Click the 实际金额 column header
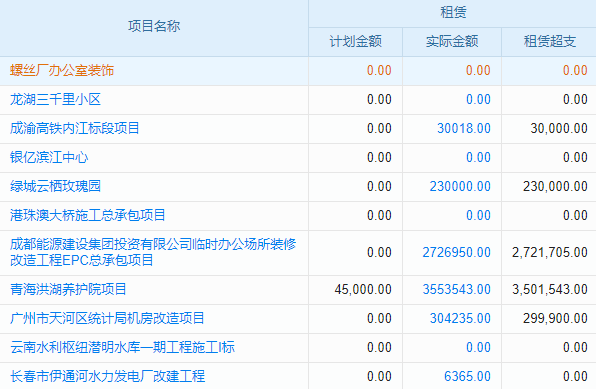Screen dimensions: 596x389 pyautogui.click(x=452, y=41)
